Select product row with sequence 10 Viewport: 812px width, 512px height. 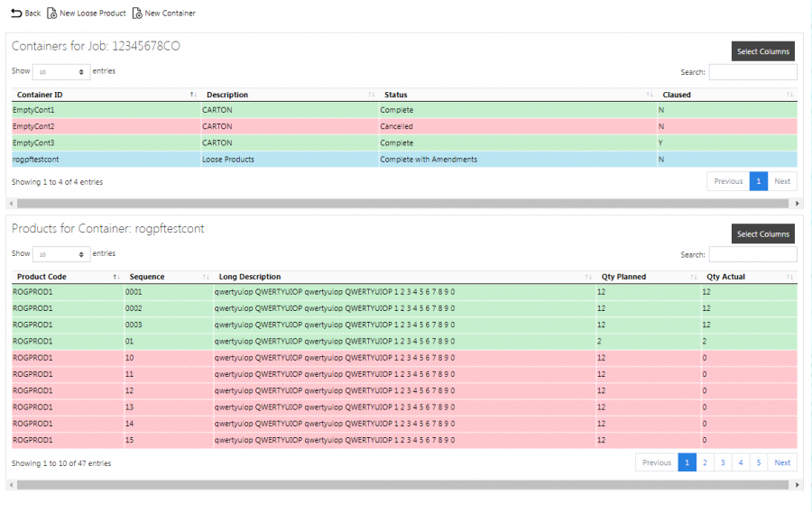click(x=404, y=358)
